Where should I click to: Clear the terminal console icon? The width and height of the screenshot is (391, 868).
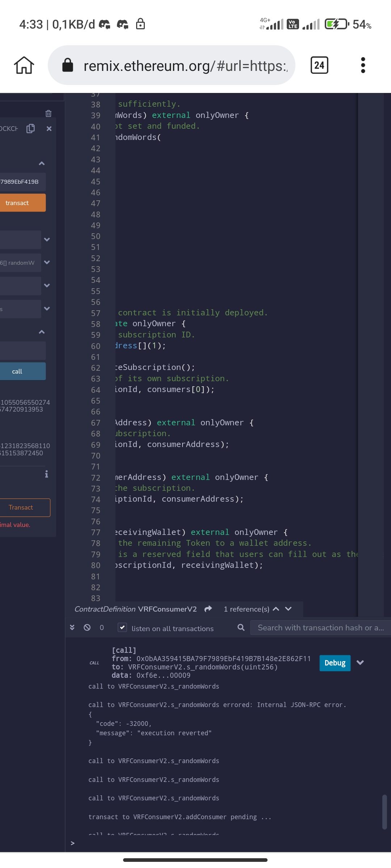[x=87, y=627]
